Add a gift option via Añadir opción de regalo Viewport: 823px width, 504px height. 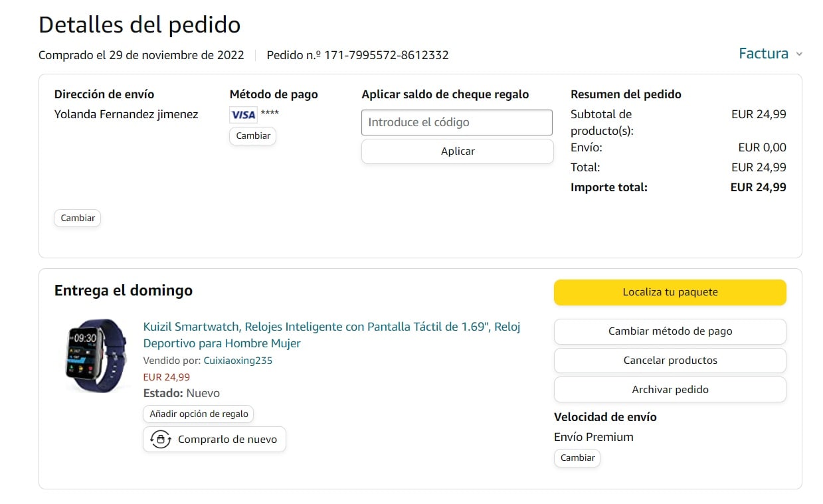199,414
